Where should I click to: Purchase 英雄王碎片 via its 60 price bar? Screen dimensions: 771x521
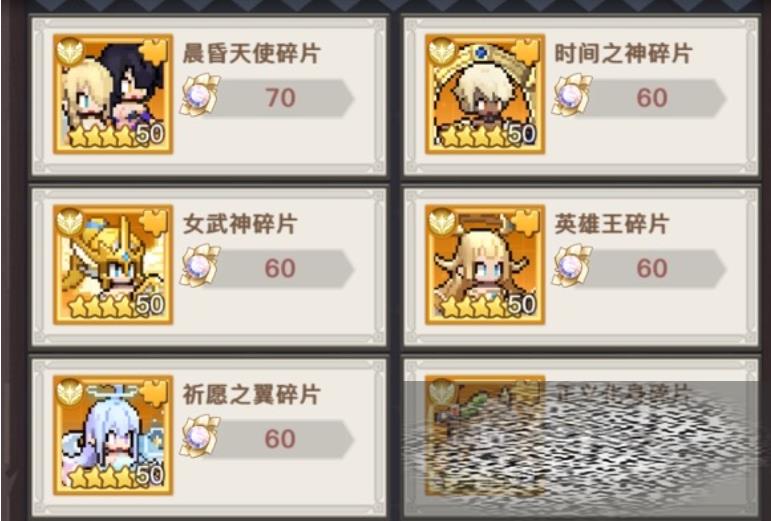652,268
